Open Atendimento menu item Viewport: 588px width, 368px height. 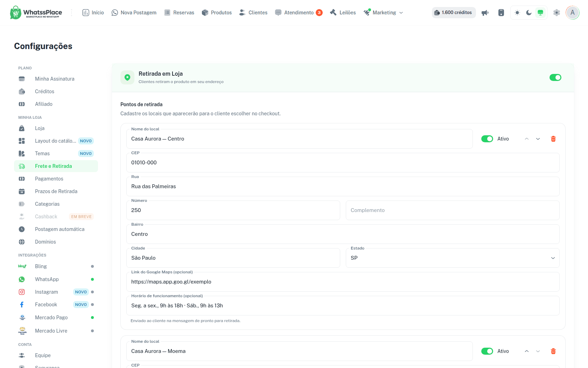[x=299, y=13]
